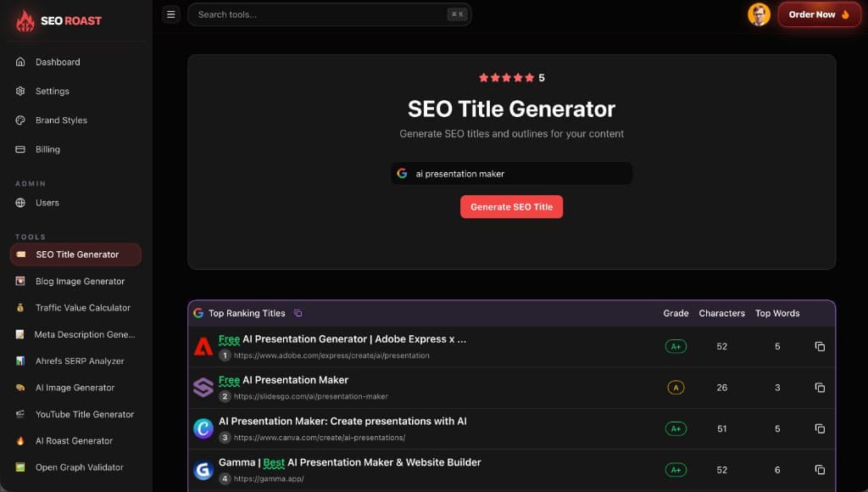Click the Gamma favicon logo
868x492 pixels.
click(x=203, y=470)
